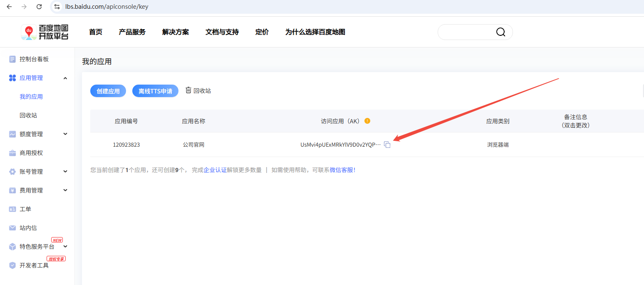The image size is (644, 285).
Task: Click the 离线TTS申请 button
Action: [155, 91]
